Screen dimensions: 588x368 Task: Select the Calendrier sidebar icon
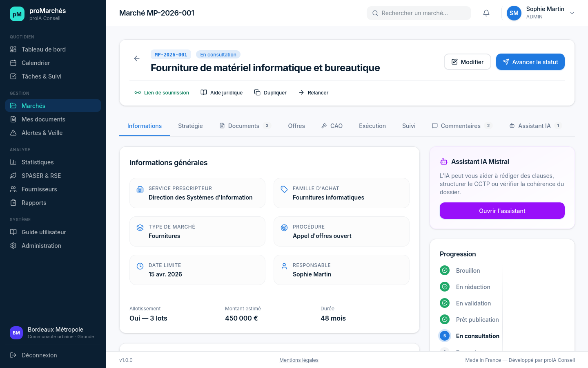(13, 63)
